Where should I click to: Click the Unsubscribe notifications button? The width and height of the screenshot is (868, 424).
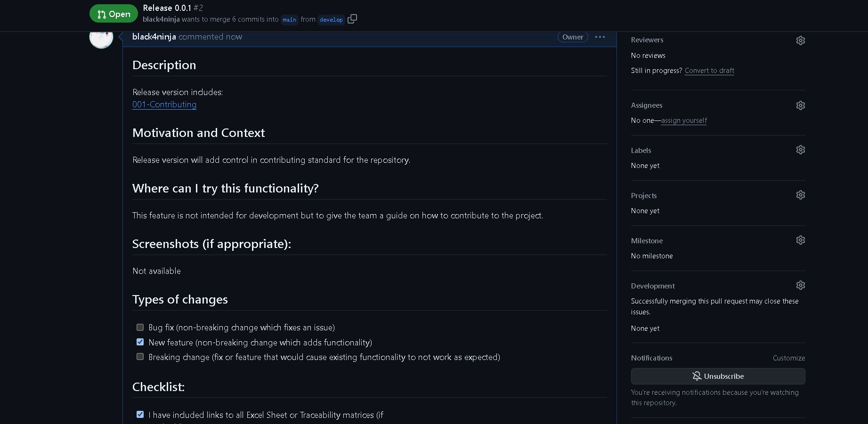pos(718,376)
